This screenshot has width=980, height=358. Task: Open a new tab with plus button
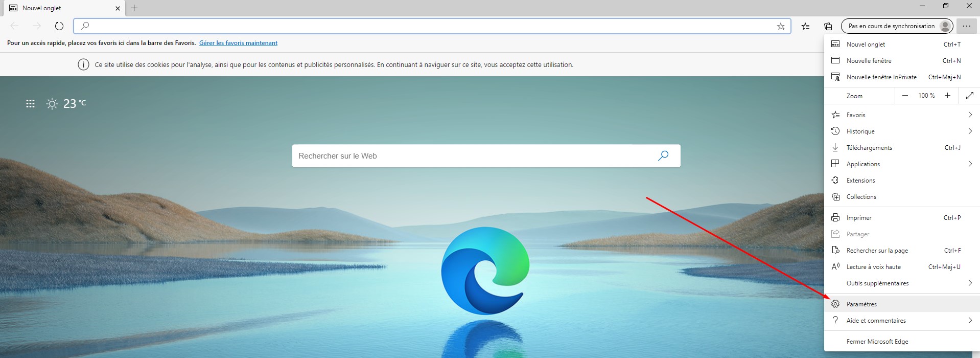(134, 8)
